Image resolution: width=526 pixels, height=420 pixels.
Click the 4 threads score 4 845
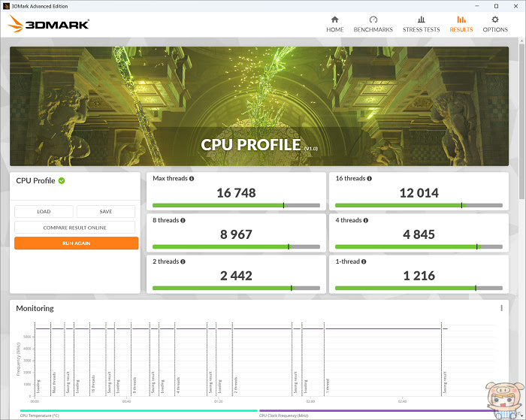(x=419, y=234)
